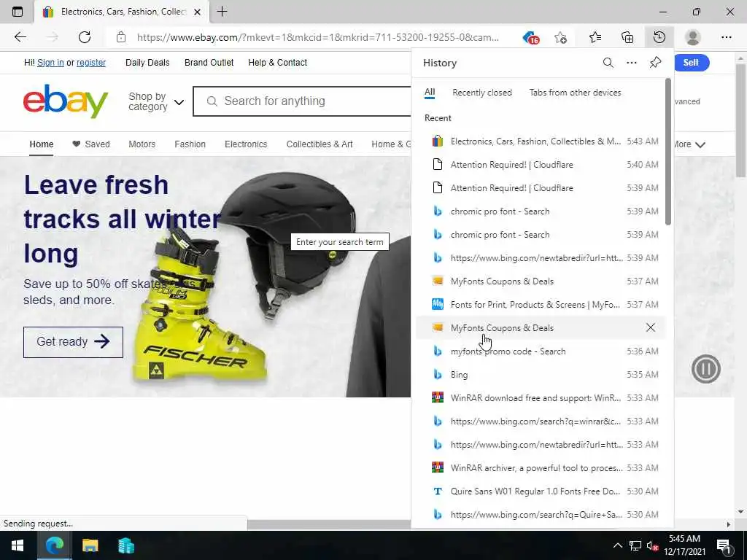
Task: Click the eBay logo
Action: coord(66,101)
